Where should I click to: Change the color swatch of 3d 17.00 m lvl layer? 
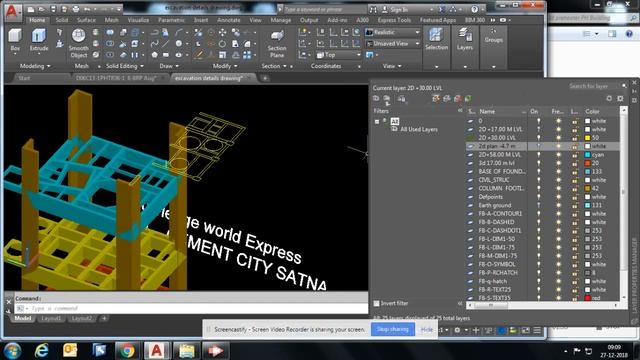[x=587, y=163]
